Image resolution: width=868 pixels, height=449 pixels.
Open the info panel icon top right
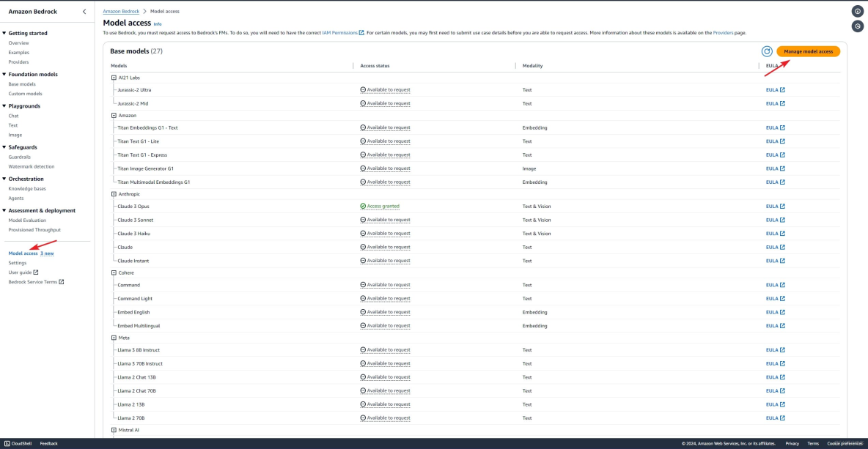[857, 12]
